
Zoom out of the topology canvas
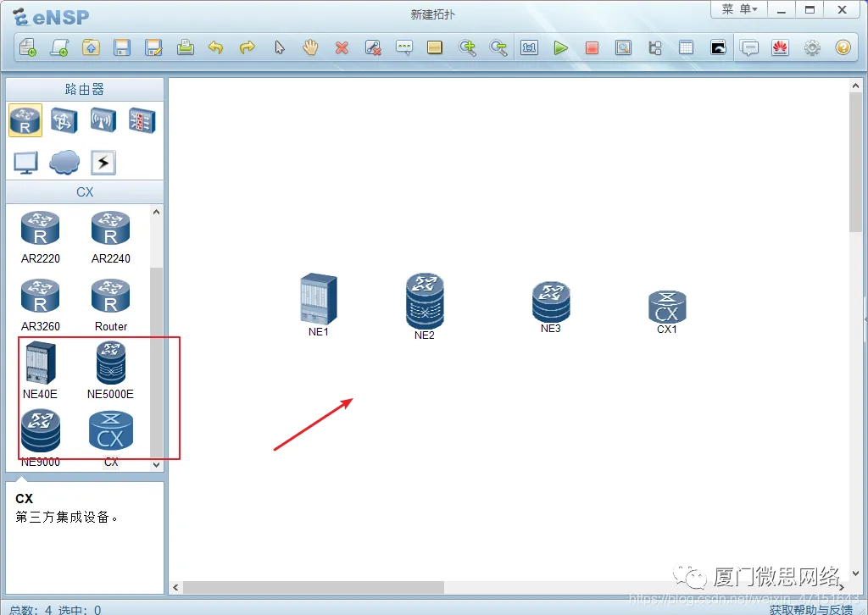[x=498, y=47]
